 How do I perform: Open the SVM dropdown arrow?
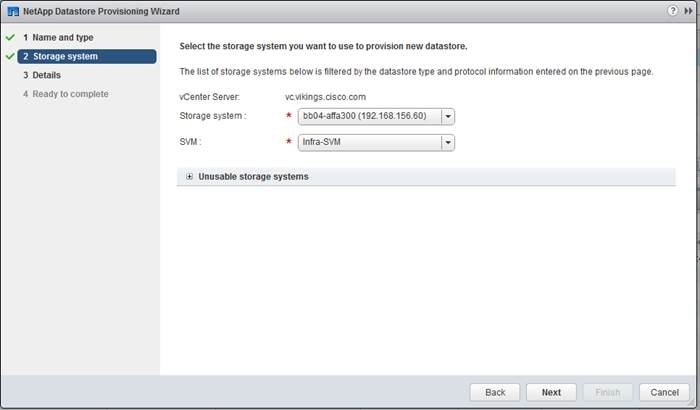[448, 142]
